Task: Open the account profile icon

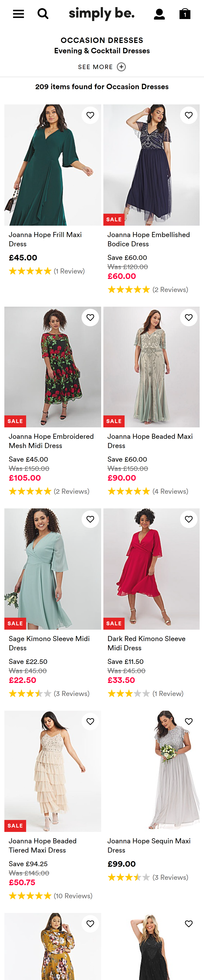Action: [159, 14]
